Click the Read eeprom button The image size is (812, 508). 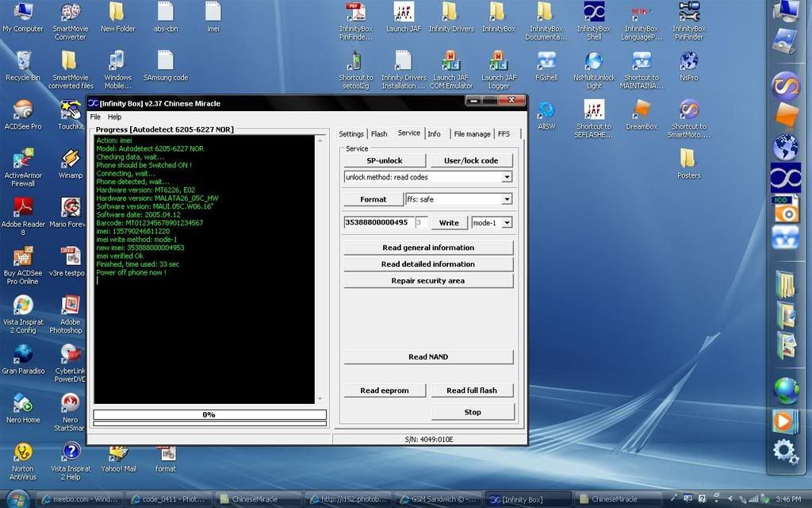coord(385,391)
